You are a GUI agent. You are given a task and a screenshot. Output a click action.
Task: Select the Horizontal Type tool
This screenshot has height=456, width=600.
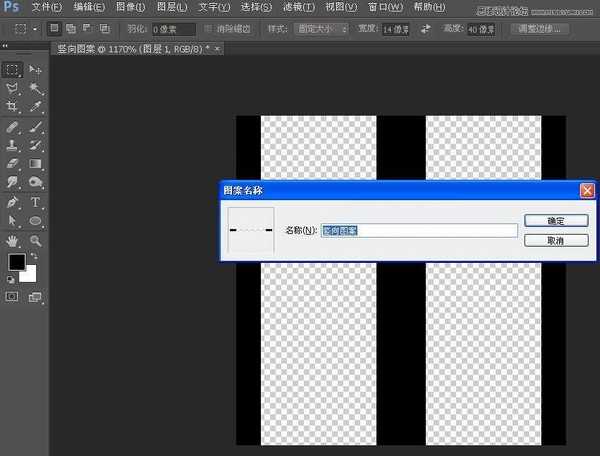coord(36,202)
